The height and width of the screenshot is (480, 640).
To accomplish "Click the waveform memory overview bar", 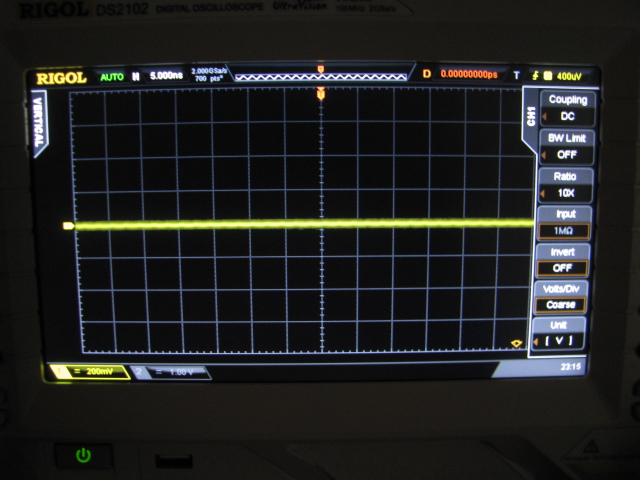I will pyautogui.click(x=321, y=77).
